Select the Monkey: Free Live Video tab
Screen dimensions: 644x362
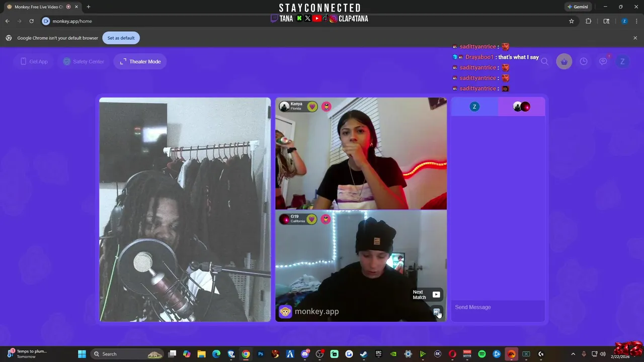(39, 7)
